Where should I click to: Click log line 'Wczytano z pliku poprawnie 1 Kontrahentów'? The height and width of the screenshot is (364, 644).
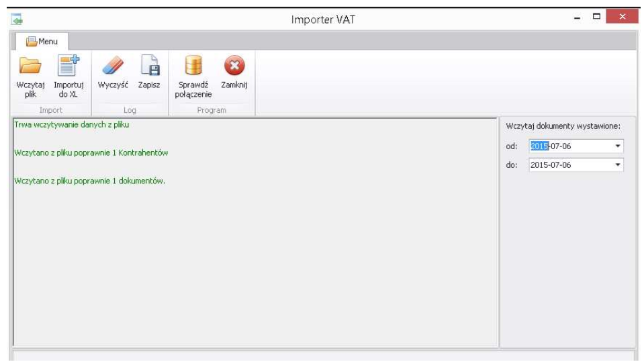tap(91, 153)
